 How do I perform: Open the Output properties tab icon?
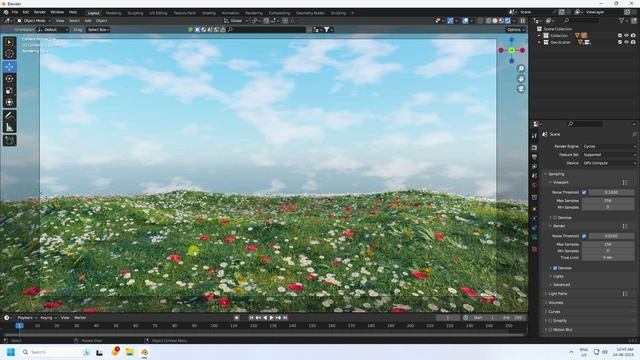pyautogui.click(x=534, y=157)
